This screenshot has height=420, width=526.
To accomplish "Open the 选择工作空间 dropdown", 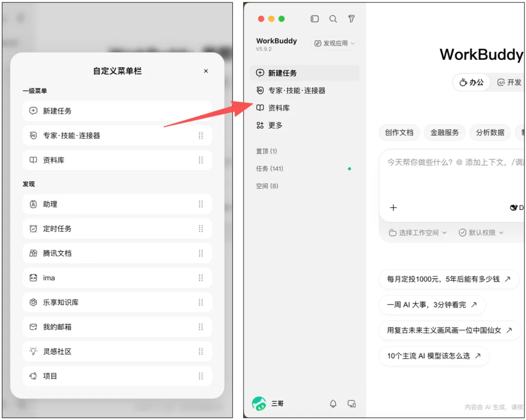I will (418, 233).
